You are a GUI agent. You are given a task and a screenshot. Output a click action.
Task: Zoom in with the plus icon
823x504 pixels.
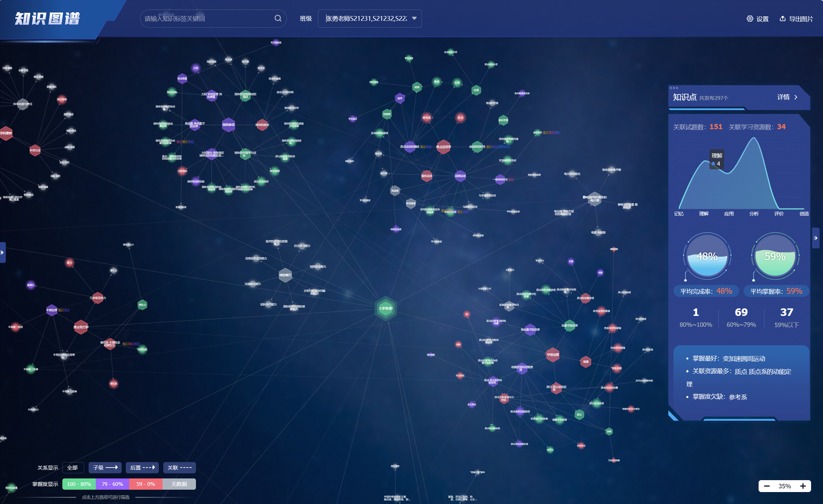click(803, 486)
